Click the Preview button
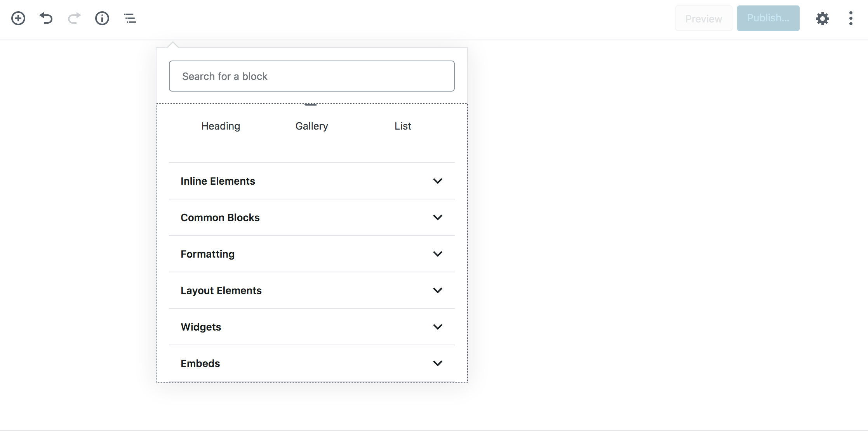The width and height of the screenshot is (868, 433). (x=703, y=18)
